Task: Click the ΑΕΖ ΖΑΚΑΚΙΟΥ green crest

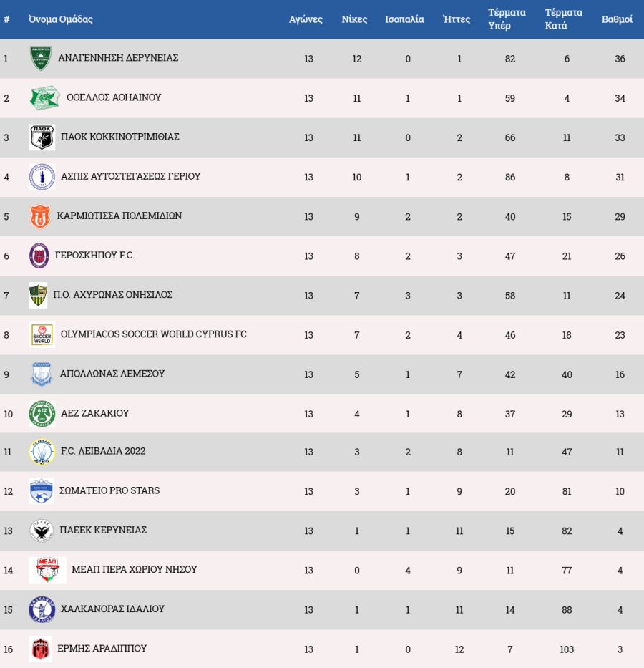Action: (x=42, y=414)
